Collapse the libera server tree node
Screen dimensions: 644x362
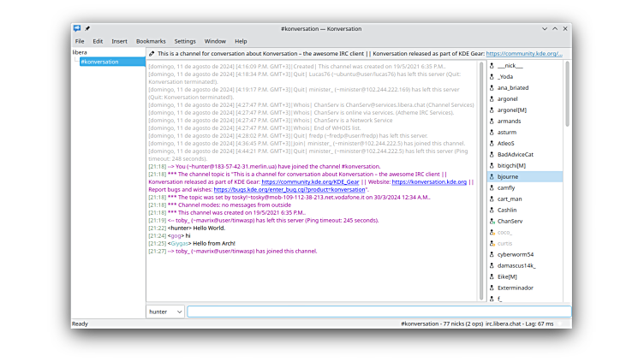pyautogui.click(x=75, y=62)
